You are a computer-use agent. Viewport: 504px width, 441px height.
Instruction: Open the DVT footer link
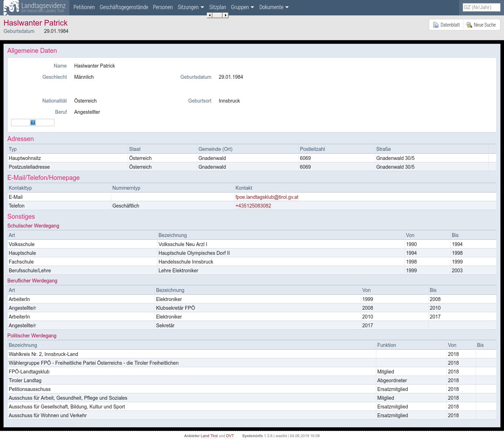pyautogui.click(x=230, y=436)
